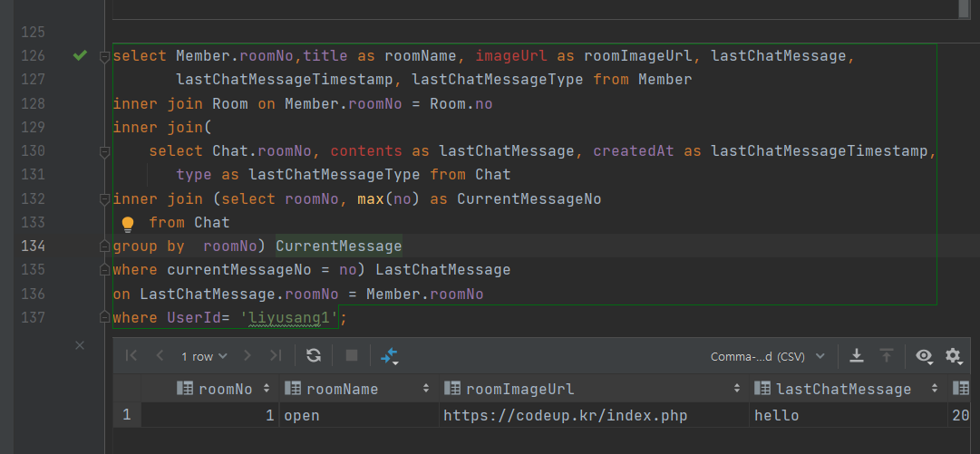Click the table icon in roomNo header
This screenshot has height=454, width=980.
pyautogui.click(x=185, y=389)
